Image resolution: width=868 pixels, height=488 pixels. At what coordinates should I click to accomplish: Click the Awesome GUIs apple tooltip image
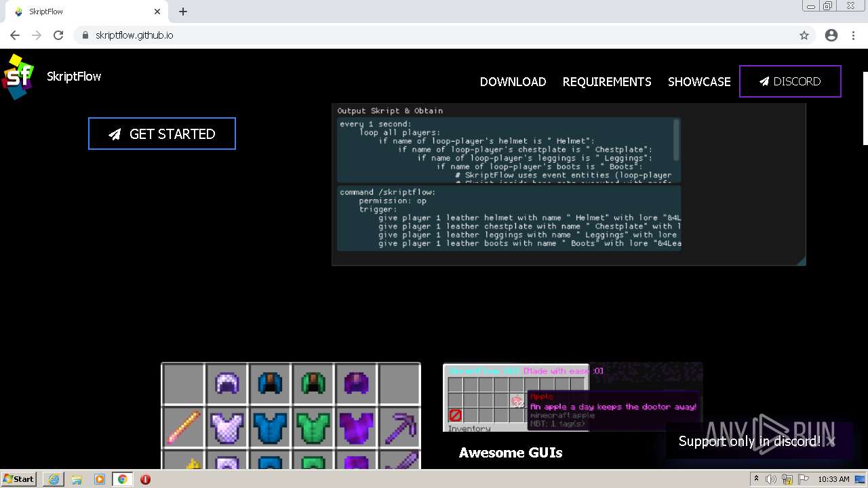pos(572,397)
